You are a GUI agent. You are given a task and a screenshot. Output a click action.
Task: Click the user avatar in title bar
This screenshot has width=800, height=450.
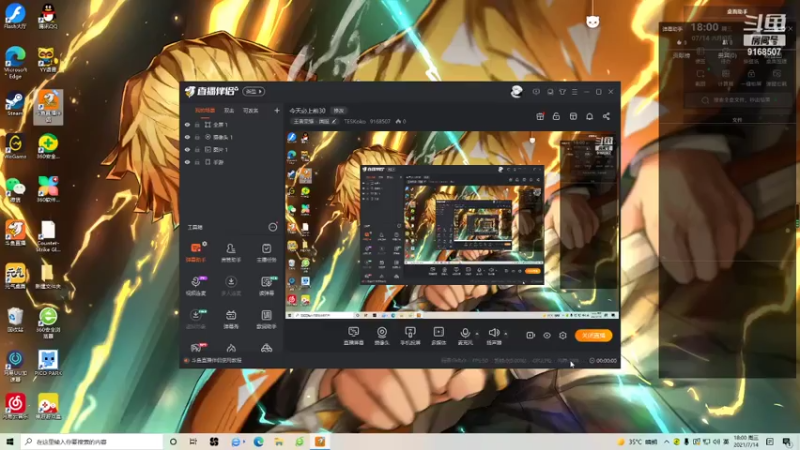516,91
